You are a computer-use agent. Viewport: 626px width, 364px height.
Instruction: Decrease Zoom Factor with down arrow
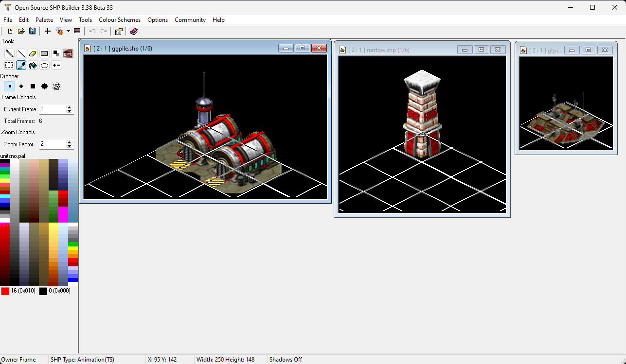[69, 146]
